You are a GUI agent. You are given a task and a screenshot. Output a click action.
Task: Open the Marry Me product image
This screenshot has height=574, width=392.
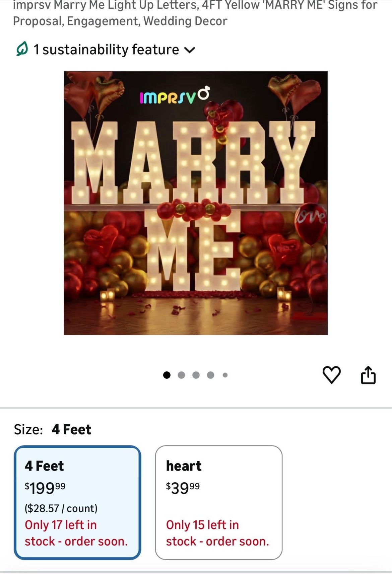[x=196, y=203]
